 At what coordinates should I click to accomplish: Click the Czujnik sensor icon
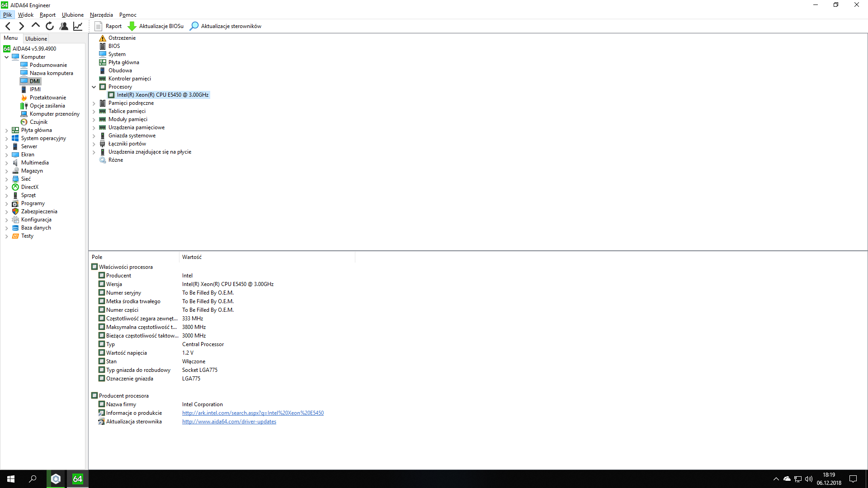tap(24, 122)
